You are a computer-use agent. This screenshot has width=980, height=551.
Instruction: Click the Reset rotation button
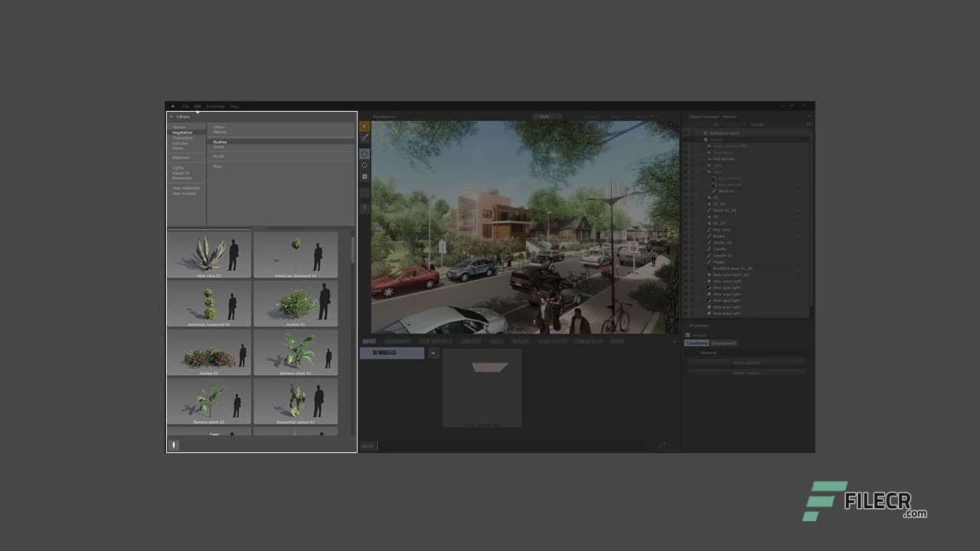point(746,373)
